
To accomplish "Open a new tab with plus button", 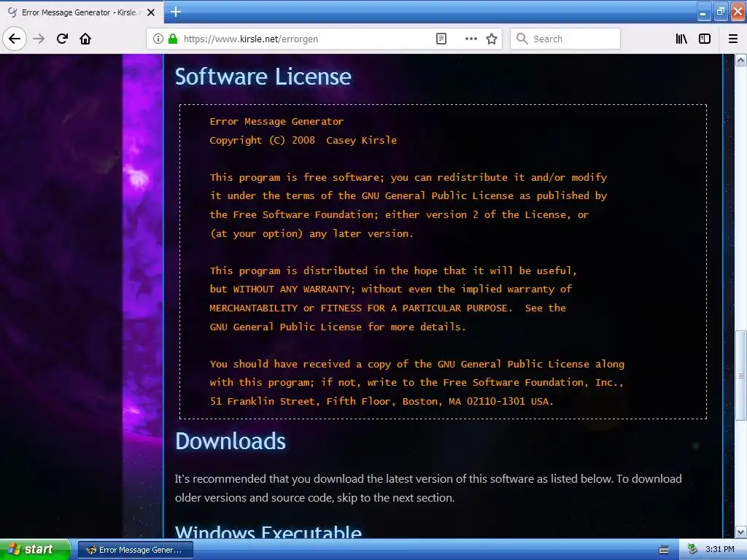I will pyautogui.click(x=176, y=12).
